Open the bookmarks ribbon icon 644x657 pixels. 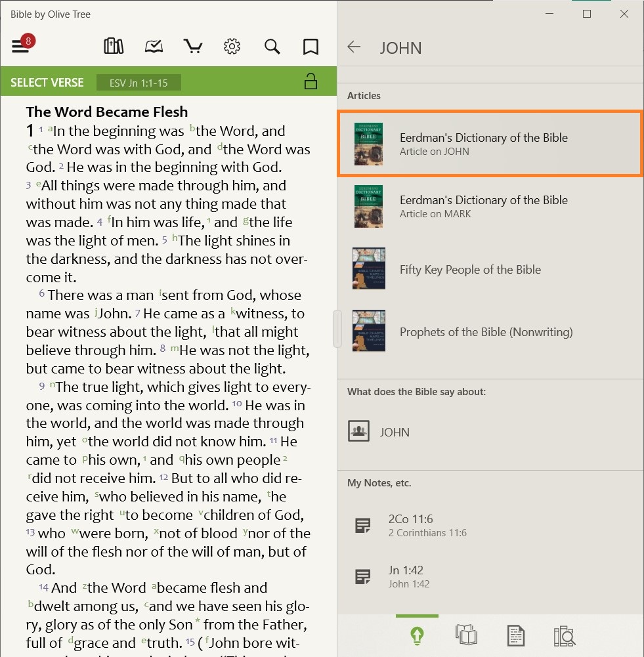[x=311, y=47]
